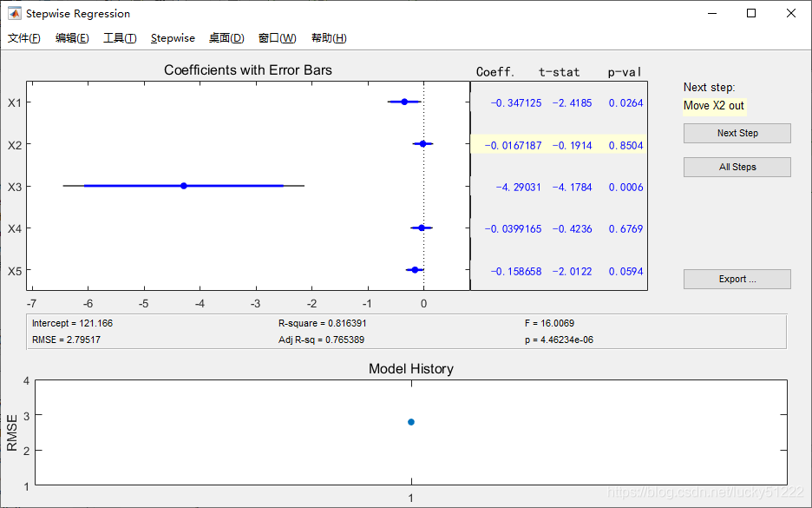Click the X5 coefficient dot in plot

(x=415, y=269)
